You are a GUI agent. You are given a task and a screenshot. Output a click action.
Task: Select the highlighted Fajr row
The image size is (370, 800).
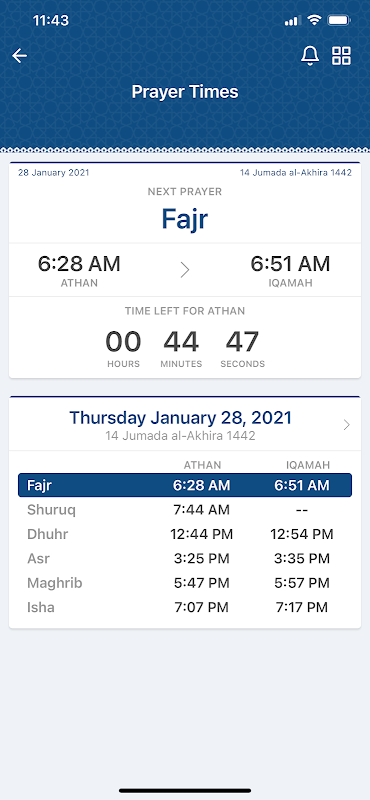click(x=185, y=485)
